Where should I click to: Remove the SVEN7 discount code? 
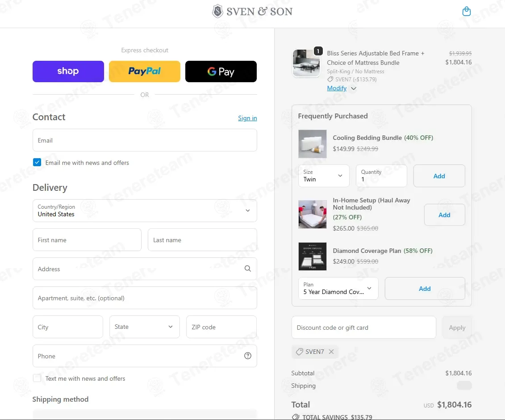point(331,352)
